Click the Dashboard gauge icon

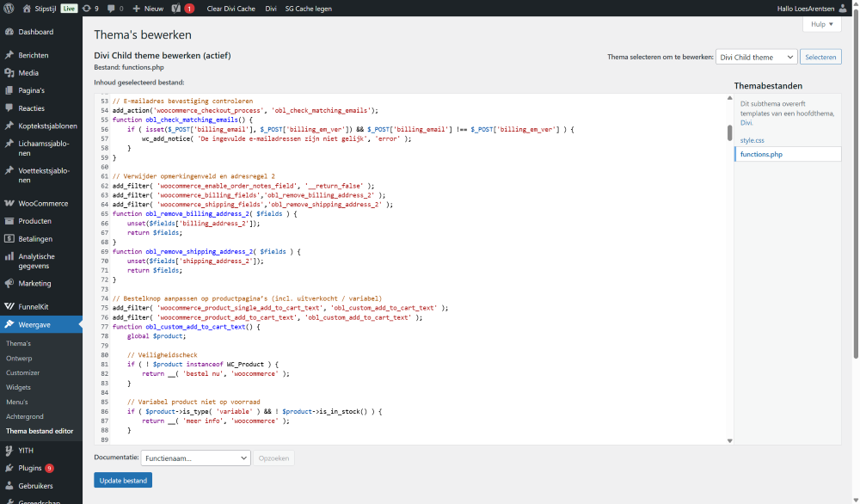coord(9,32)
